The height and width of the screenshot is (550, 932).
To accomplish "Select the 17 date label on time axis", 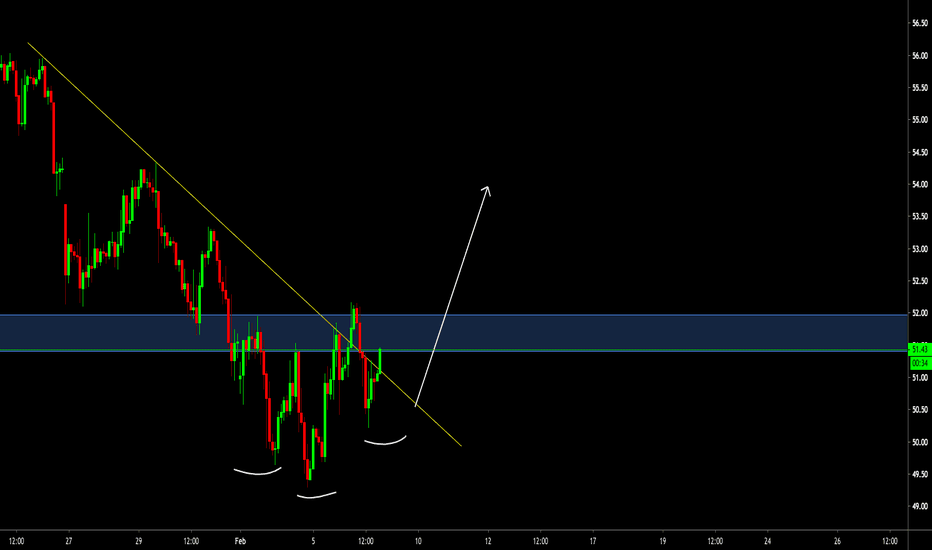I will [x=593, y=541].
